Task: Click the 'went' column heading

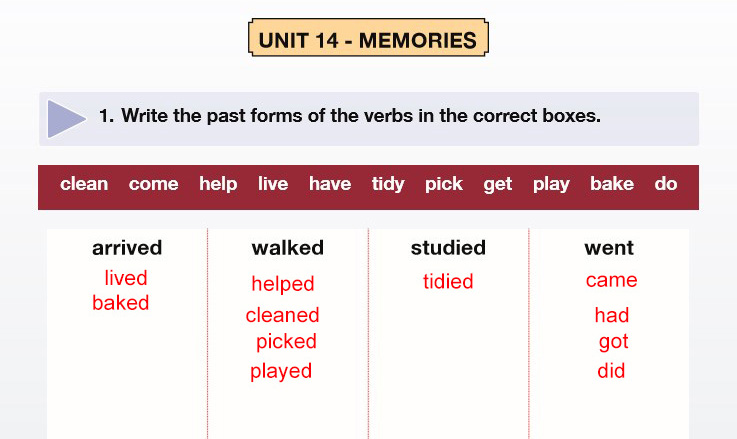Action: [x=609, y=248]
